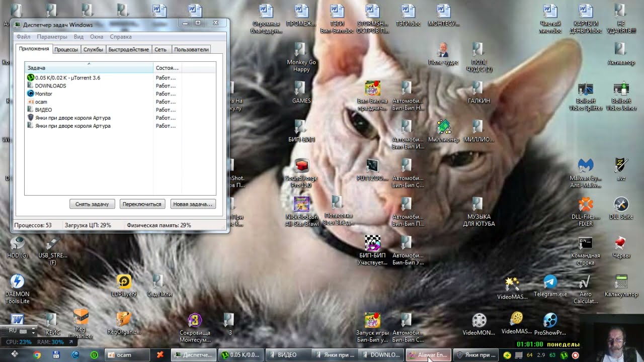
Task: Open the DOWNLO... taskbar window
Action: point(381,355)
